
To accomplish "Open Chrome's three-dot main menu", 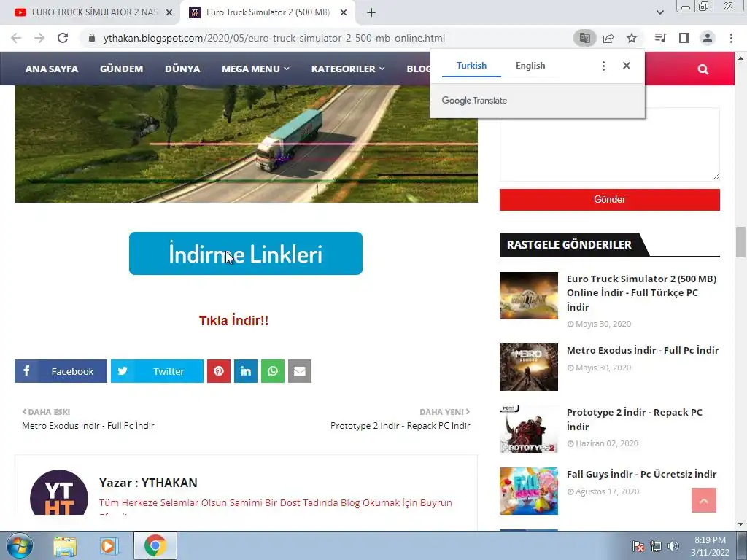I will (x=731, y=38).
